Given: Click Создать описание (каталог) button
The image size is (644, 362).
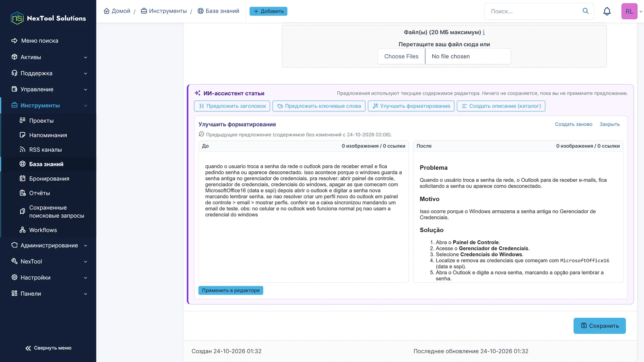Looking at the screenshot, I should point(501,106).
